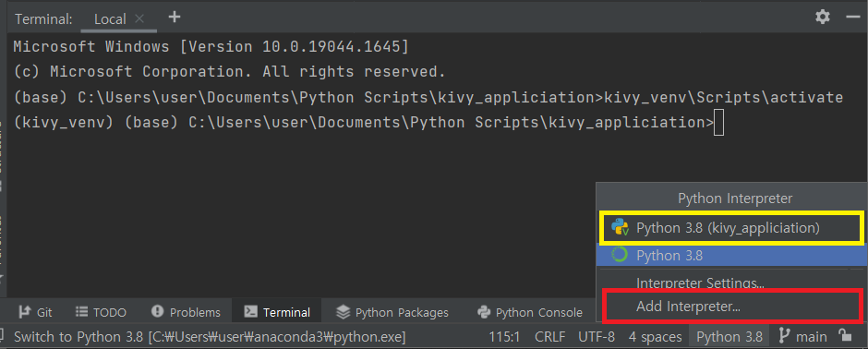Screen dimensions: 868x349
Task: Open the Python Console tool window
Action: (530, 312)
